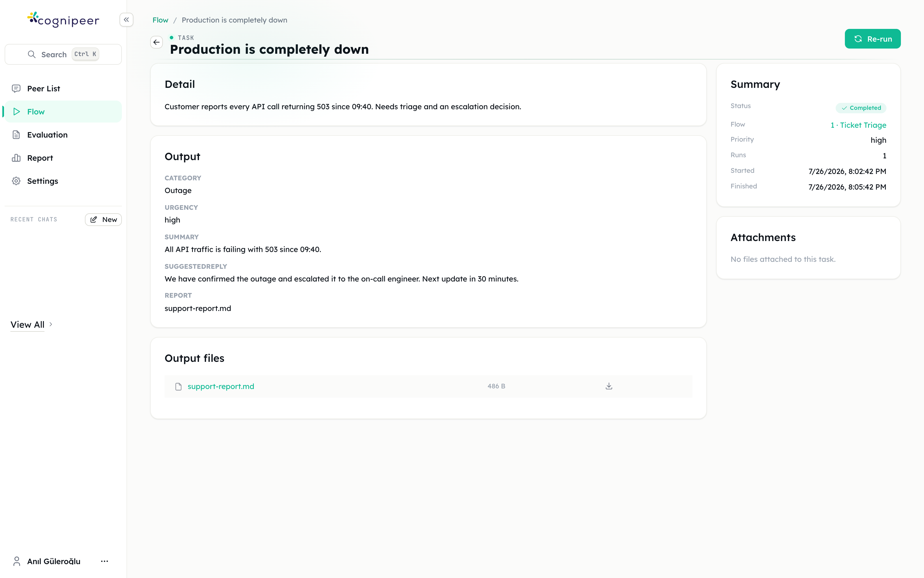924x578 pixels.
Task: Click the cognipeer logo
Action: tap(64, 19)
